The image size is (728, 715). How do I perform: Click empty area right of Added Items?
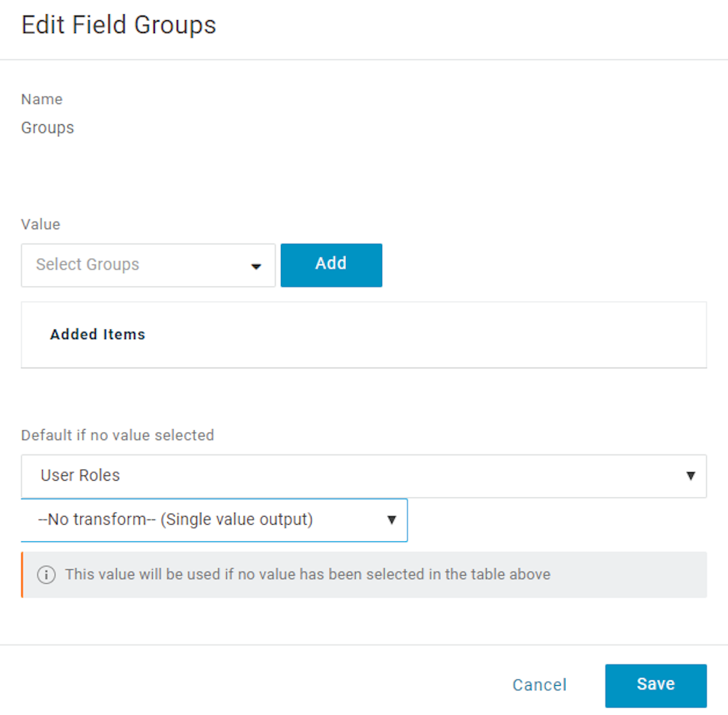449,335
